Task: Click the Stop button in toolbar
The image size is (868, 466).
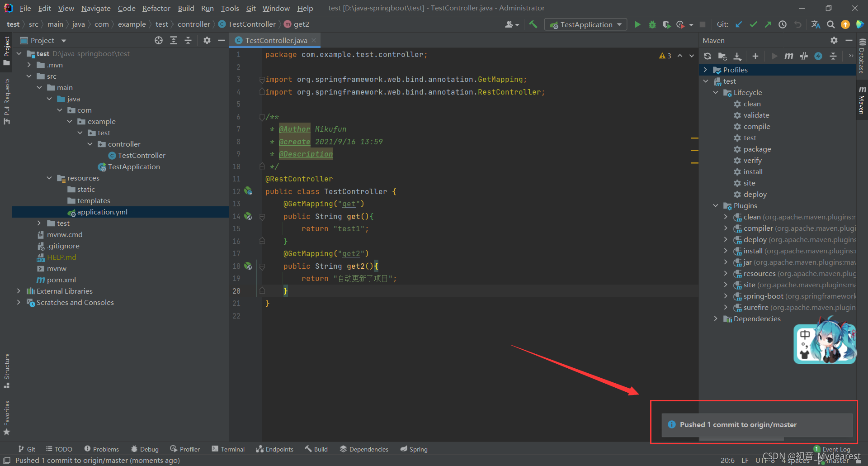Action: tap(703, 24)
